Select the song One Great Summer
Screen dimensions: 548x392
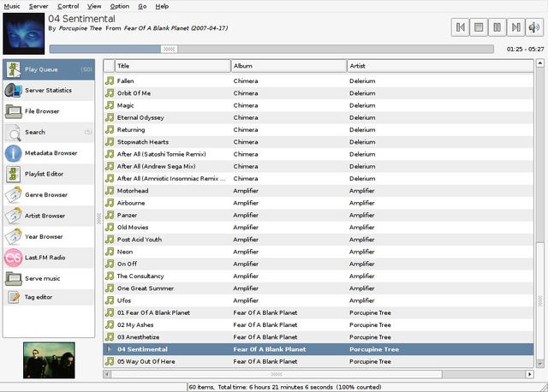[x=319, y=288]
